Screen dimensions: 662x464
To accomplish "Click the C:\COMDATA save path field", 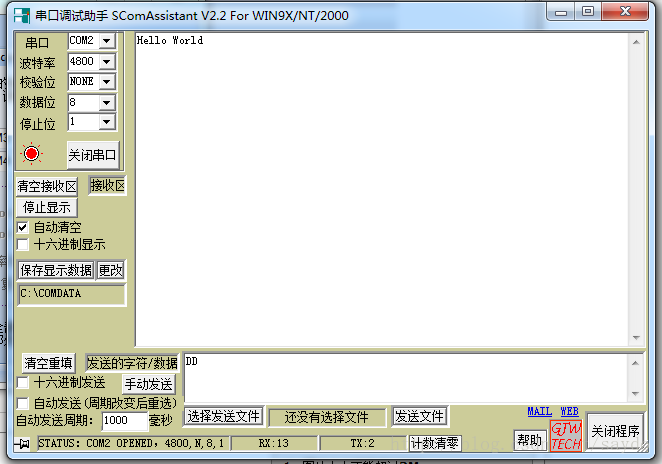I will tap(71, 294).
